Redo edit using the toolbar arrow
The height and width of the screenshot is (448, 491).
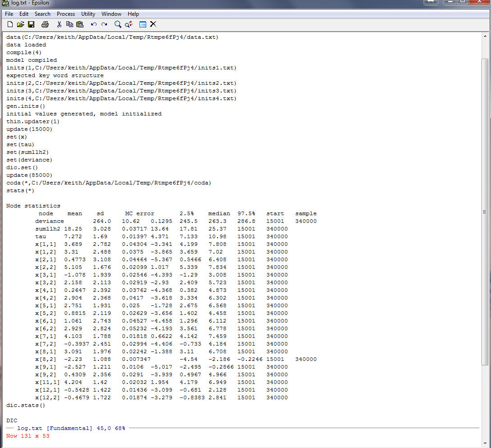coord(104,24)
